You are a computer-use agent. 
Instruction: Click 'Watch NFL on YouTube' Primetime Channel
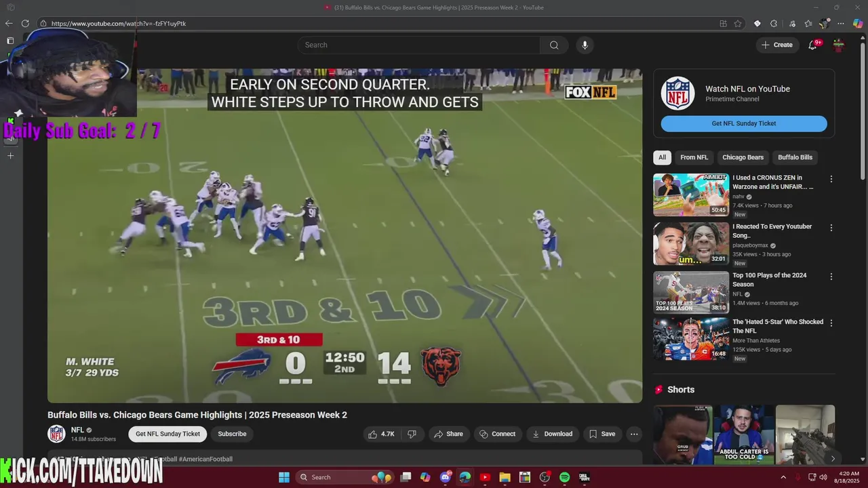744,93
